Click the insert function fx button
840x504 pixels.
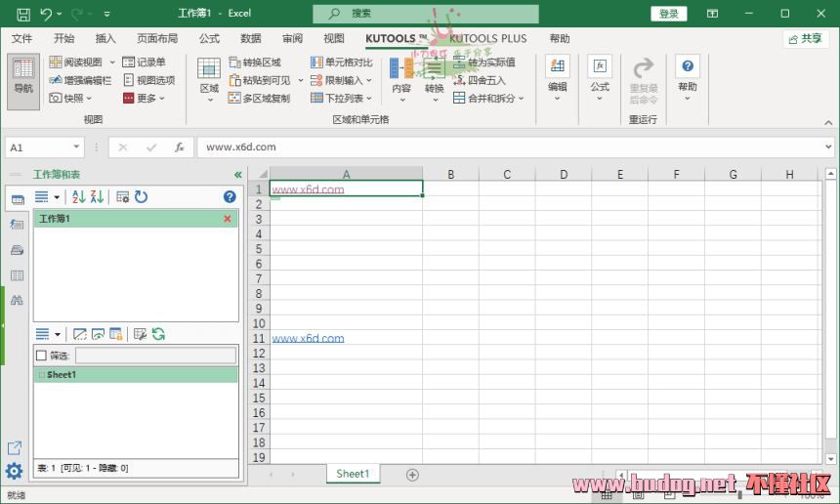(x=180, y=147)
